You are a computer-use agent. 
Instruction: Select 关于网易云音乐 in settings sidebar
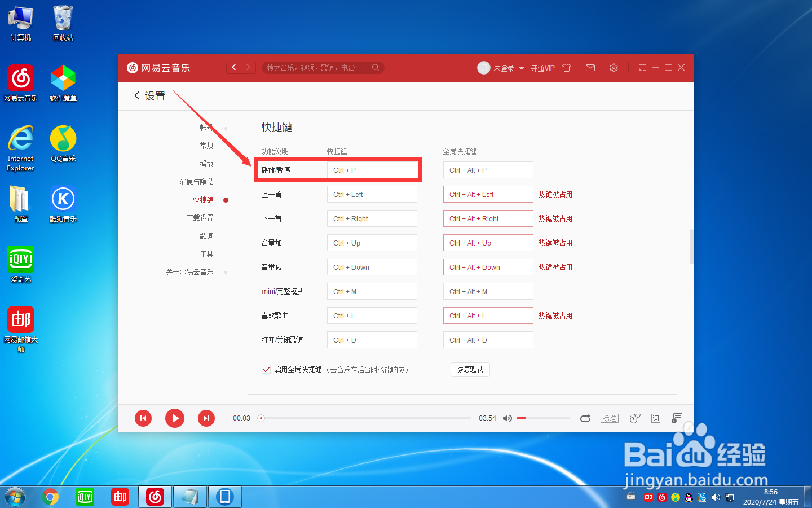pyautogui.click(x=189, y=272)
